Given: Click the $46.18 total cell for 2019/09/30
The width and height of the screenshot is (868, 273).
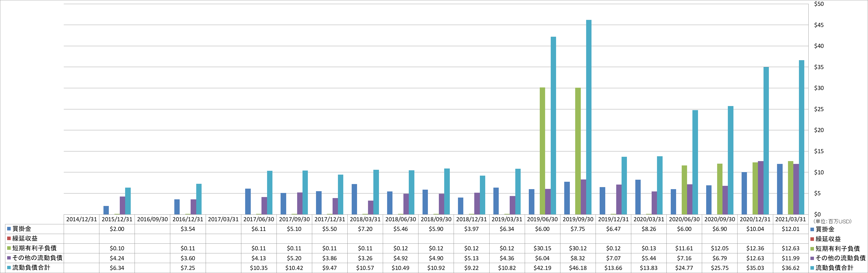Looking at the screenshot, I should coord(578,268).
